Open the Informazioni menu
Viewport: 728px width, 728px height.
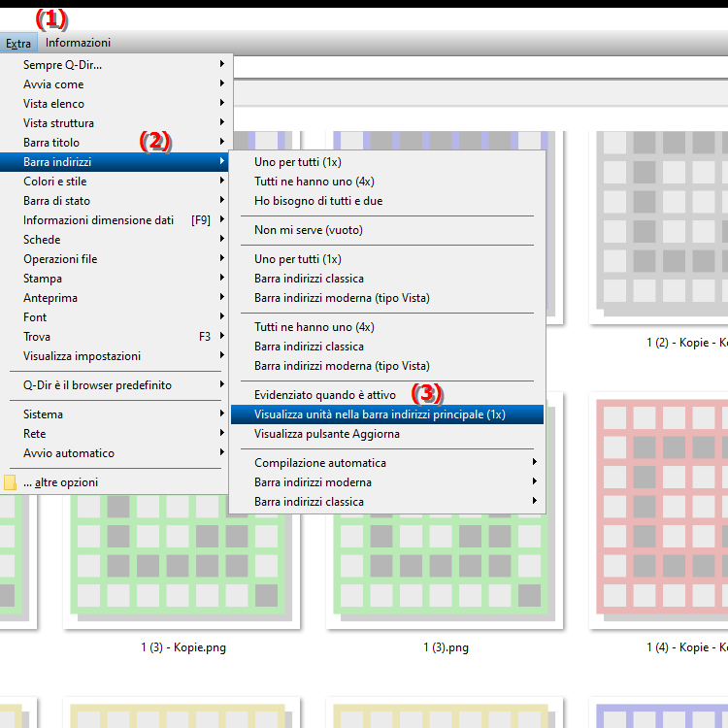[78, 43]
